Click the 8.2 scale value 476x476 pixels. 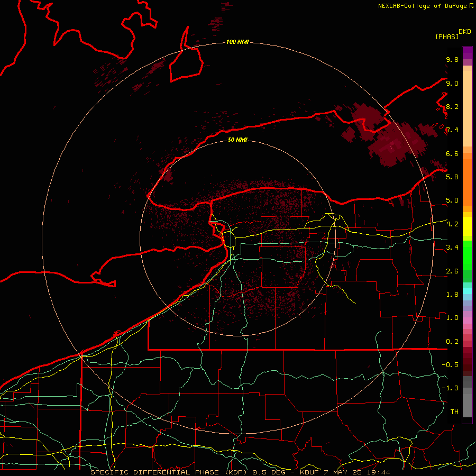pyautogui.click(x=452, y=106)
